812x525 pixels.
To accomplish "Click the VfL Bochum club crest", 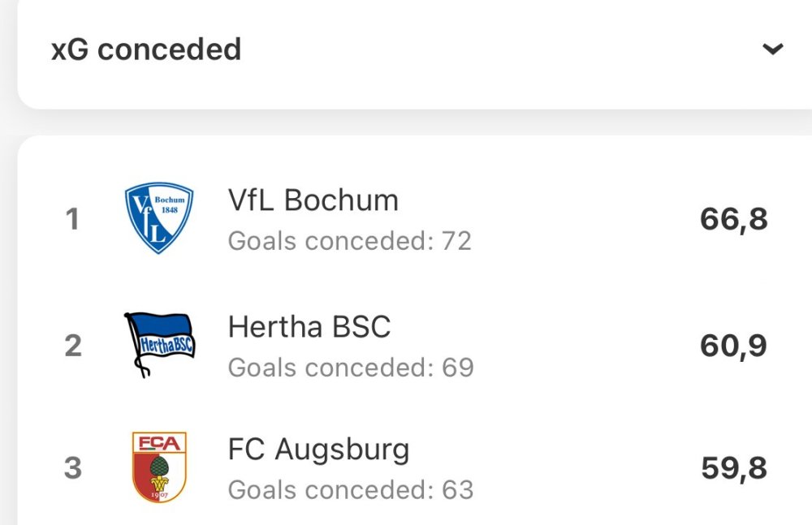I will pyautogui.click(x=159, y=218).
